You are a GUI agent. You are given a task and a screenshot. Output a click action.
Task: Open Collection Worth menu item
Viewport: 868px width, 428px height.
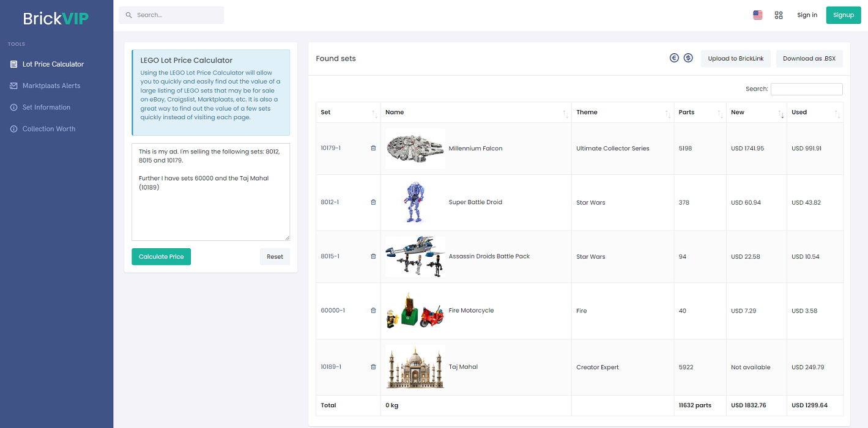click(x=49, y=129)
